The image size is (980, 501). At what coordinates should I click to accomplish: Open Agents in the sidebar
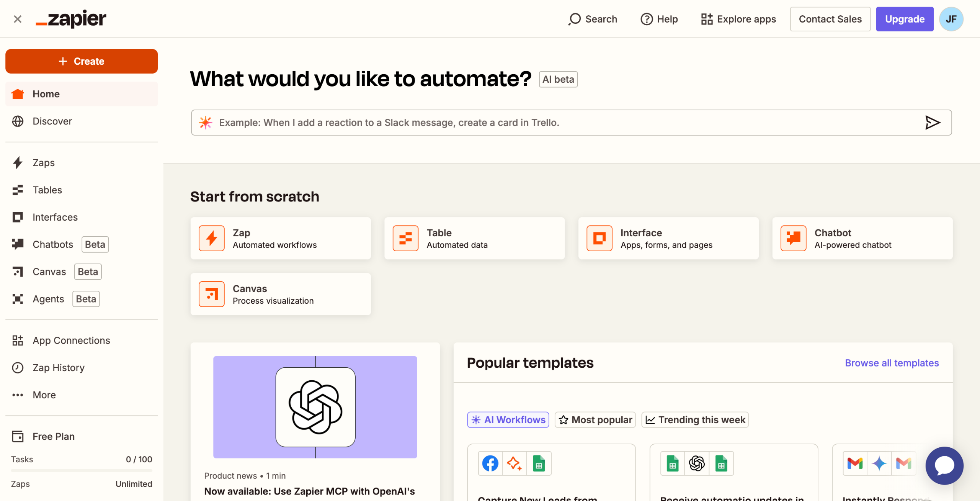(x=82, y=299)
